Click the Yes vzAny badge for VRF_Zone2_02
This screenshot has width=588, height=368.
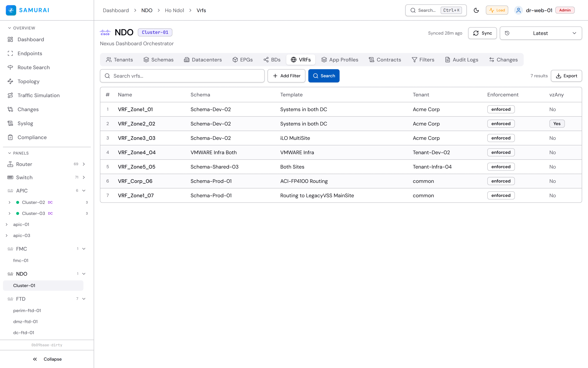pyautogui.click(x=557, y=124)
